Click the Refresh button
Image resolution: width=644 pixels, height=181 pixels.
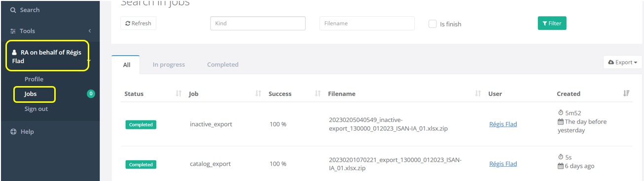[138, 23]
